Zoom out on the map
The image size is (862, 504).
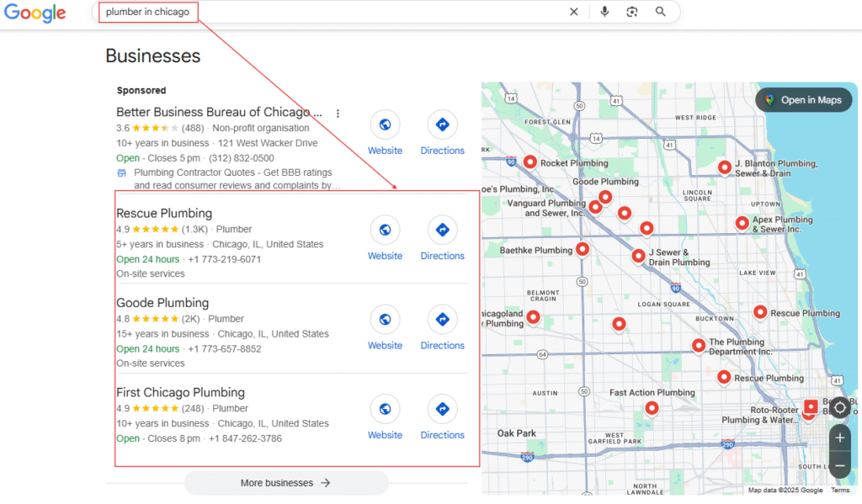[x=839, y=465]
